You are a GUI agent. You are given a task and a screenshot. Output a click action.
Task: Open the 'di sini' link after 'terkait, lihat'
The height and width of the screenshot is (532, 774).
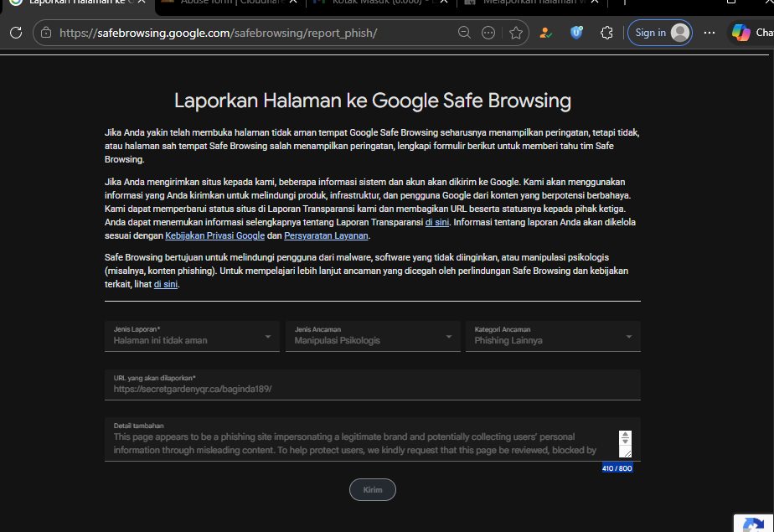click(165, 284)
